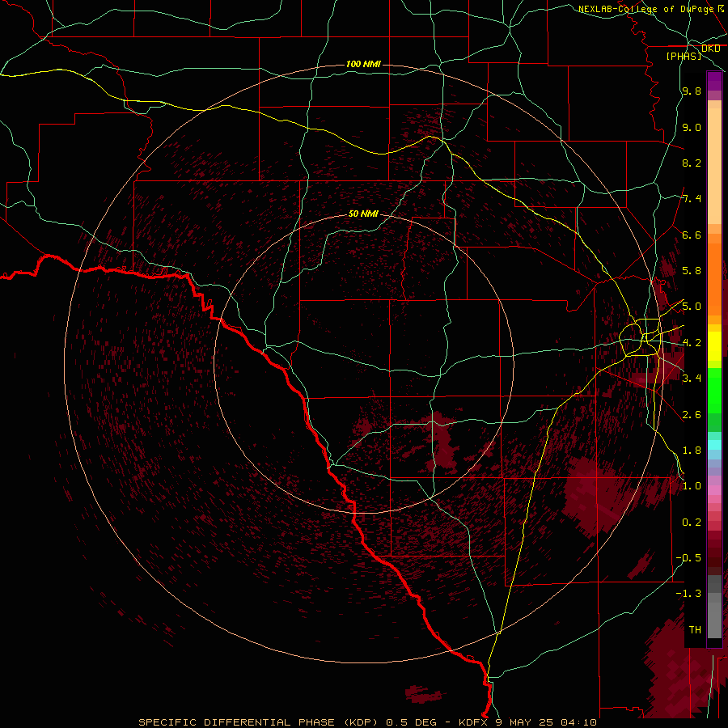Viewport: 728px width, 728px height.
Task: Click the purple top segment of color bar
Action: (714, 81)
